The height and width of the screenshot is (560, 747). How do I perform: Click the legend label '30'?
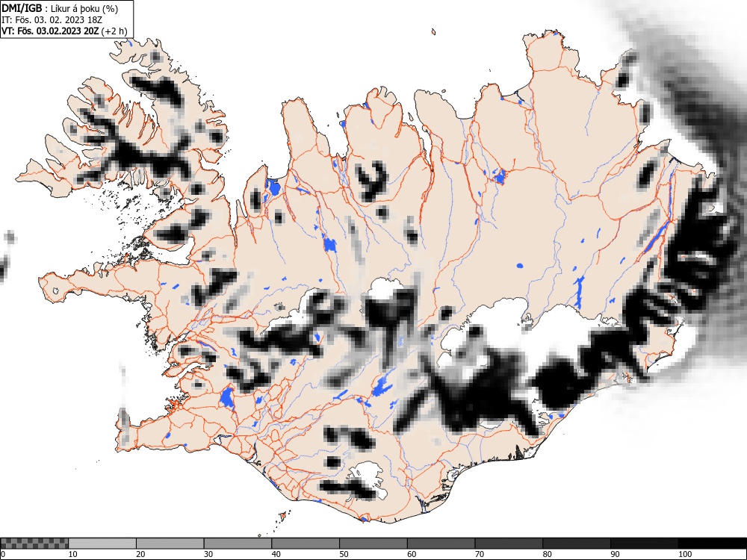(208, 554)
